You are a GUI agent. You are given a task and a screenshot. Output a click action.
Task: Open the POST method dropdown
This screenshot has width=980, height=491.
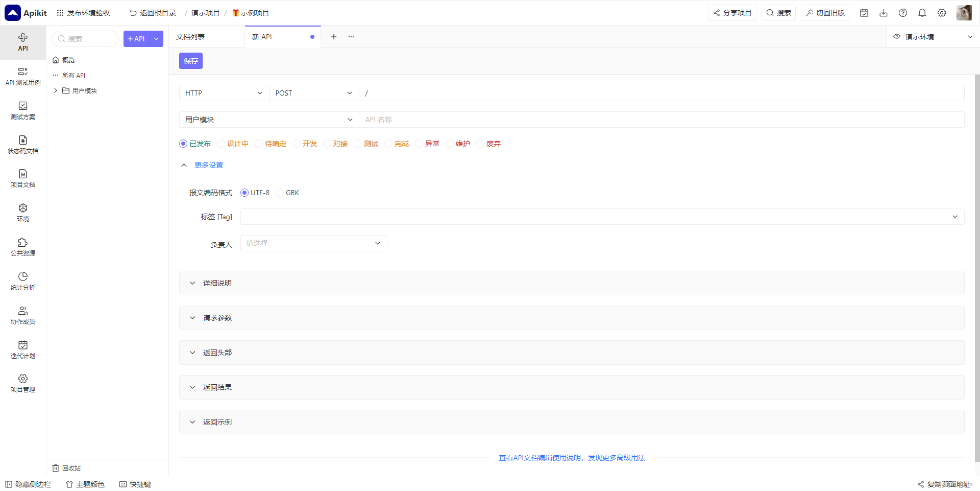tap(314, 93)
